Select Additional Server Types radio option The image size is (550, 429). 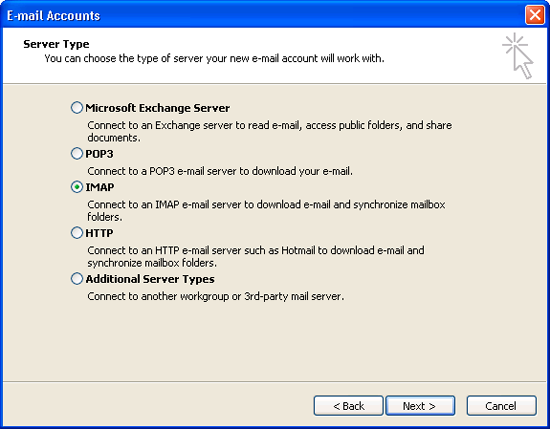(76, 279)
